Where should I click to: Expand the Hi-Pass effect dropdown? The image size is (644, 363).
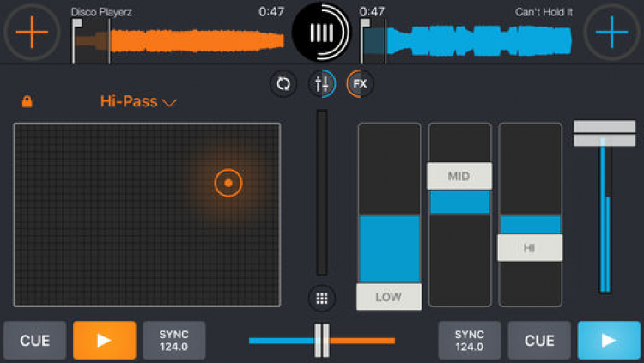point(138,101)
